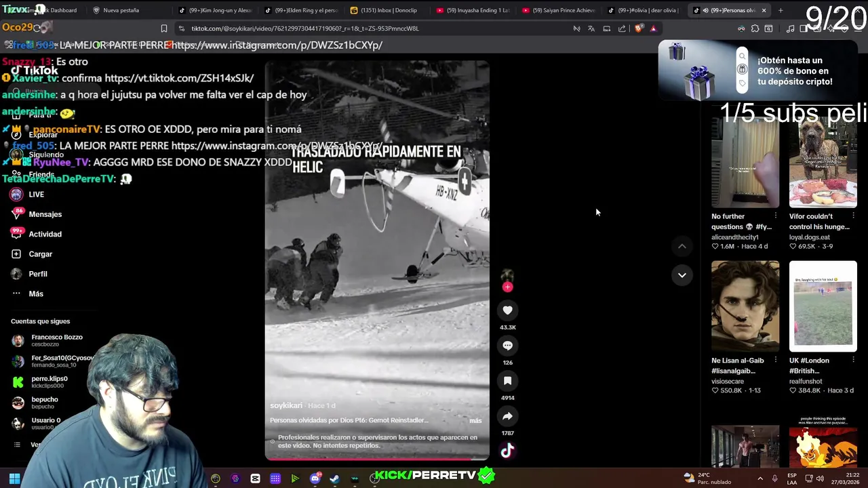Image resolution: width=868 pixels, height=488 pixels.
Task: Switch to Kim Jong-un TikTok tab
Action: [216, 10]
